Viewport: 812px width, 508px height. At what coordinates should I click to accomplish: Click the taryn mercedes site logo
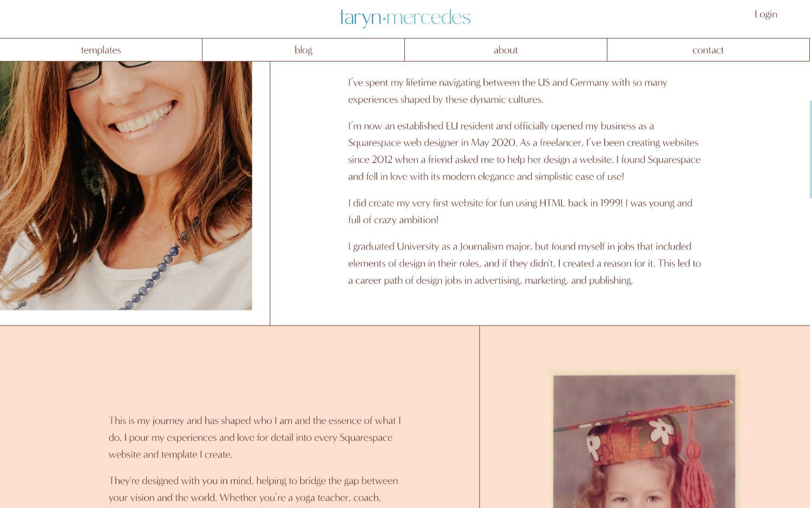coord(405,17)
